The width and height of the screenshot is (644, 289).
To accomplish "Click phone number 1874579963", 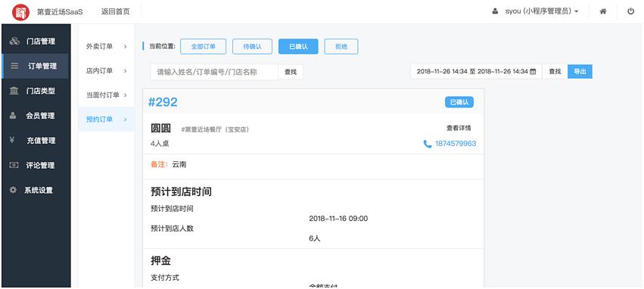I will (x=456, y=144).
